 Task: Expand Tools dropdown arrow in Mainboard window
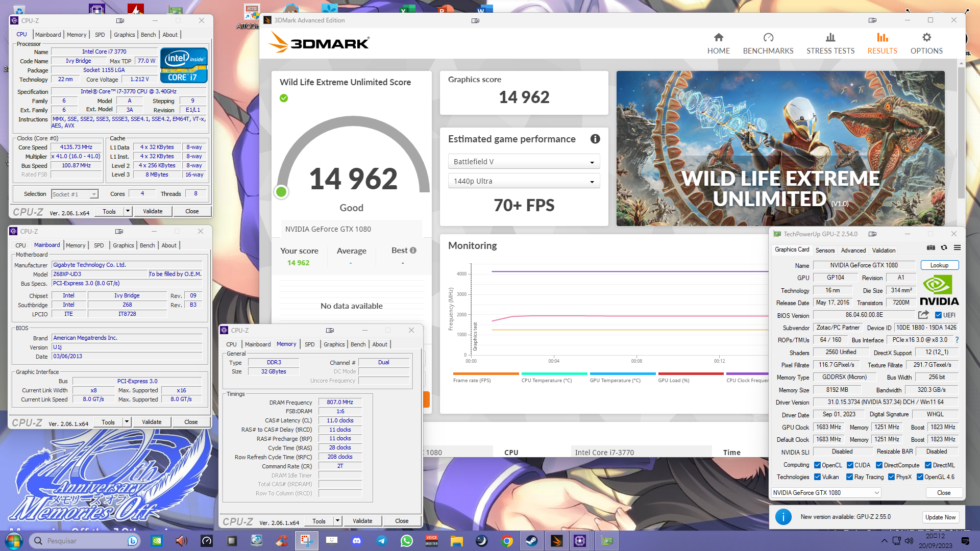(x=127, y=422)
